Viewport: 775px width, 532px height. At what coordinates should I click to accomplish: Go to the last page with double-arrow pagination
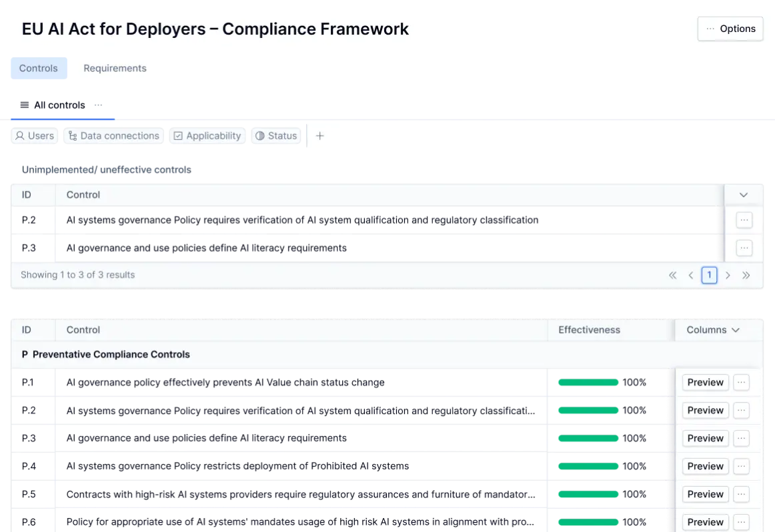pos(746,275)
